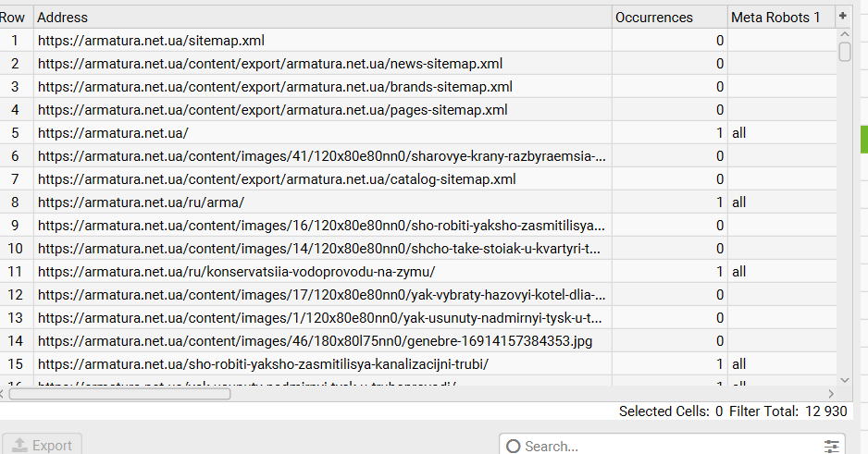Sort by the Address column header
This screenshot has height=454, width=868.
tap(322, 18)
